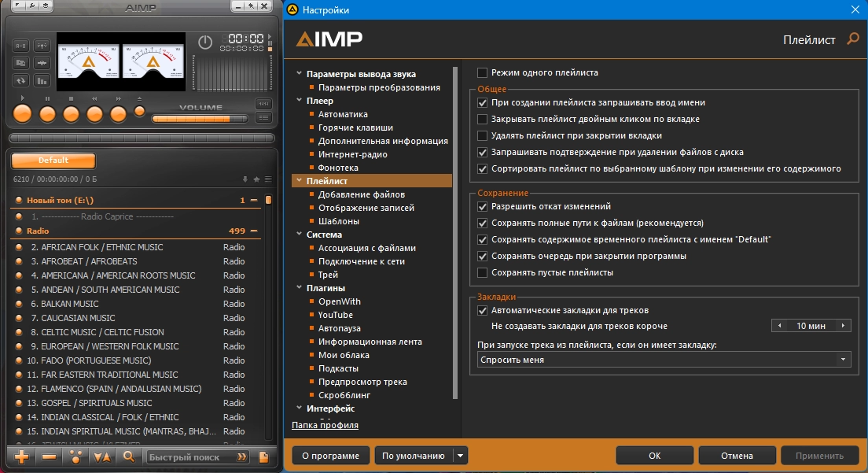Image resolution: width=868 pixels, height=473 pixels.
Task: Pause using the orange Pause button
Action: click(x=48, y=113)
